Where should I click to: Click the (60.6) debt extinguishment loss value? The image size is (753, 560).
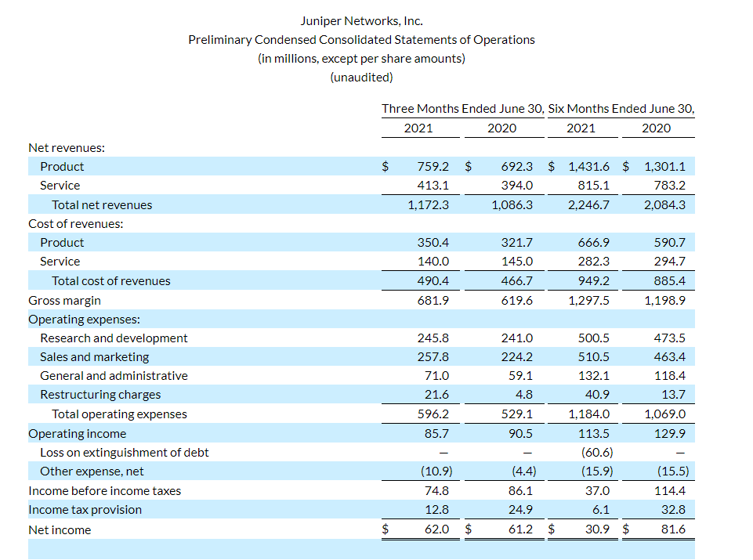coord(597,453)
